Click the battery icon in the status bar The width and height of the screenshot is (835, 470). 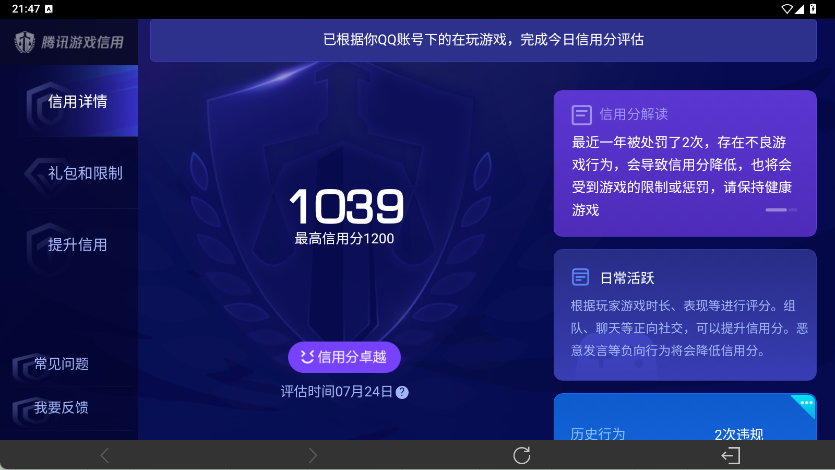click(813, 9)
